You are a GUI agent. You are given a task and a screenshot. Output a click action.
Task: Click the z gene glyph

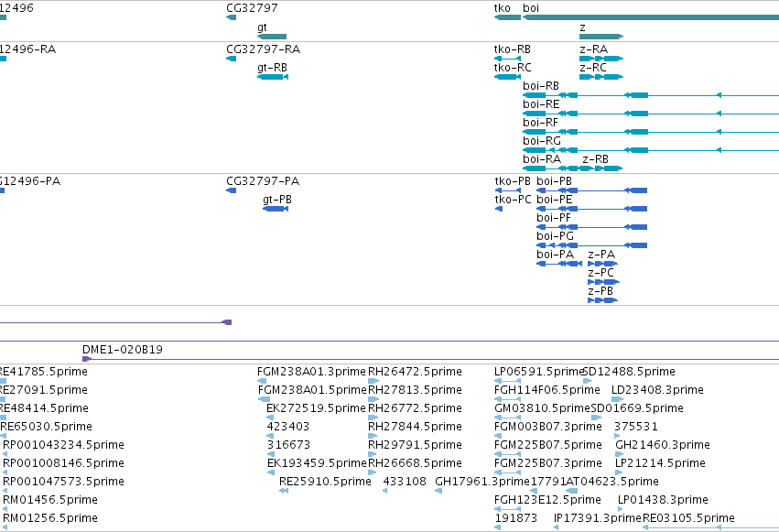tap(601, 37)
